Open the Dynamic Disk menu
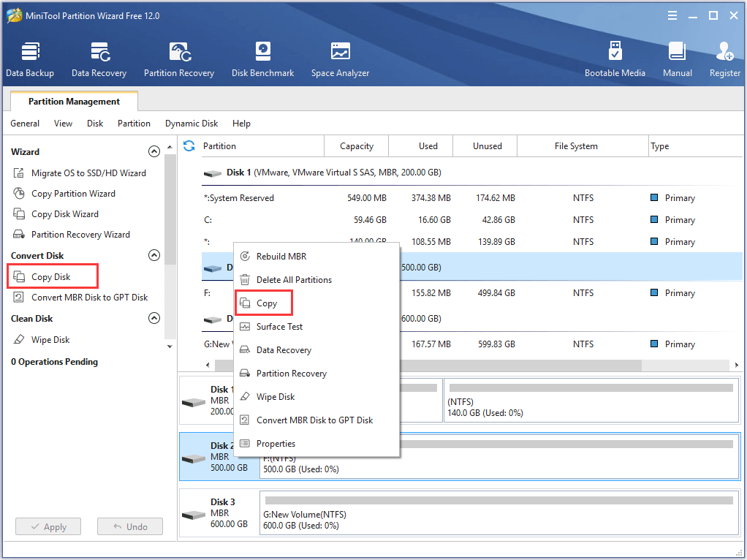This screenshot has width=747, height=560. tap(192, 124)
